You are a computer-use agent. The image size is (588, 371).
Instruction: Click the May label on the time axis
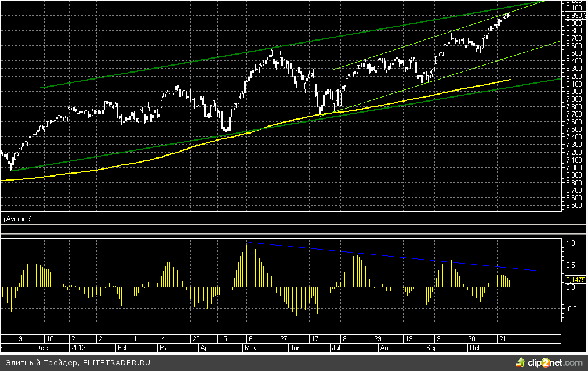251,348
